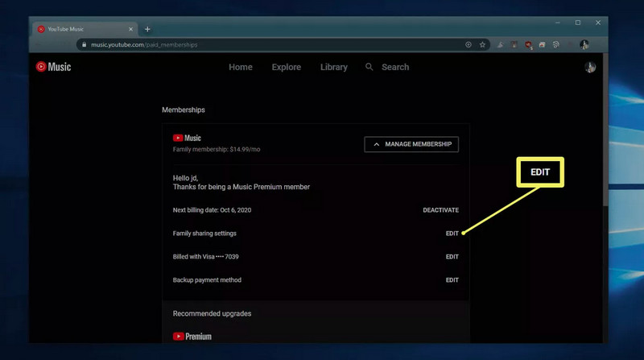Click the address bar URL
644x360 pixels.
click(x=144, y=45)
